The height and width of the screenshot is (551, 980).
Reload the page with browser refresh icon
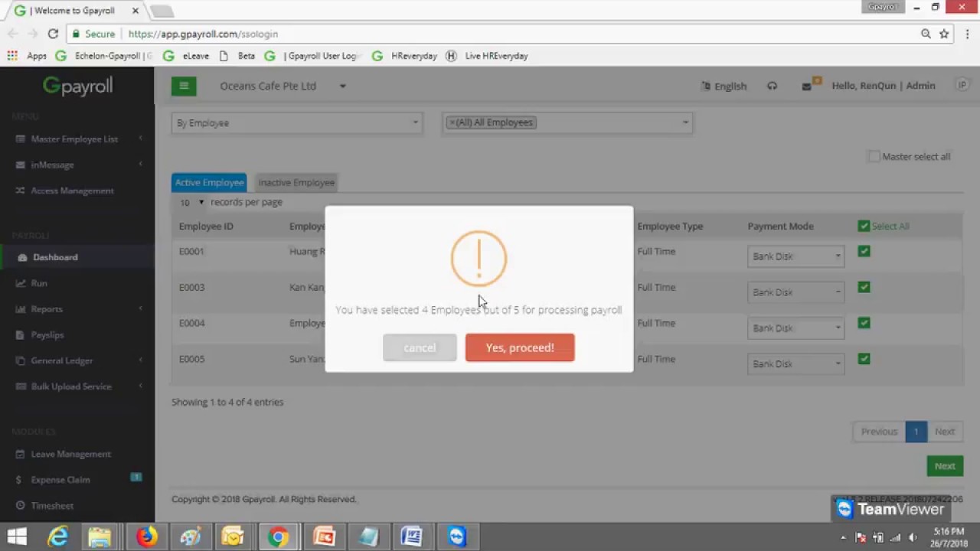pyautogui.click(x=53, y=34)
